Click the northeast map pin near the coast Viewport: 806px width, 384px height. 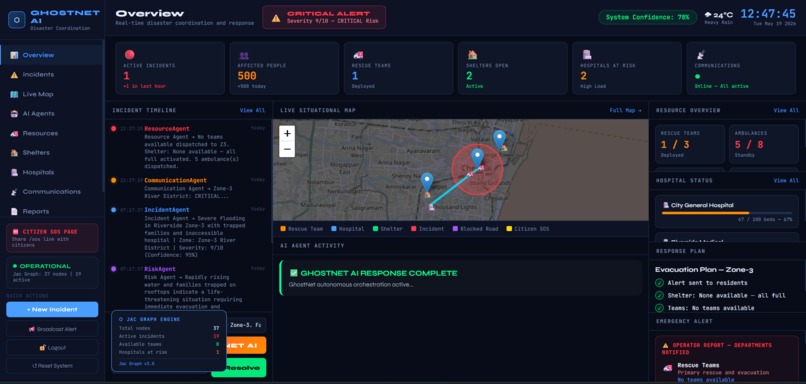pos(499,139)
